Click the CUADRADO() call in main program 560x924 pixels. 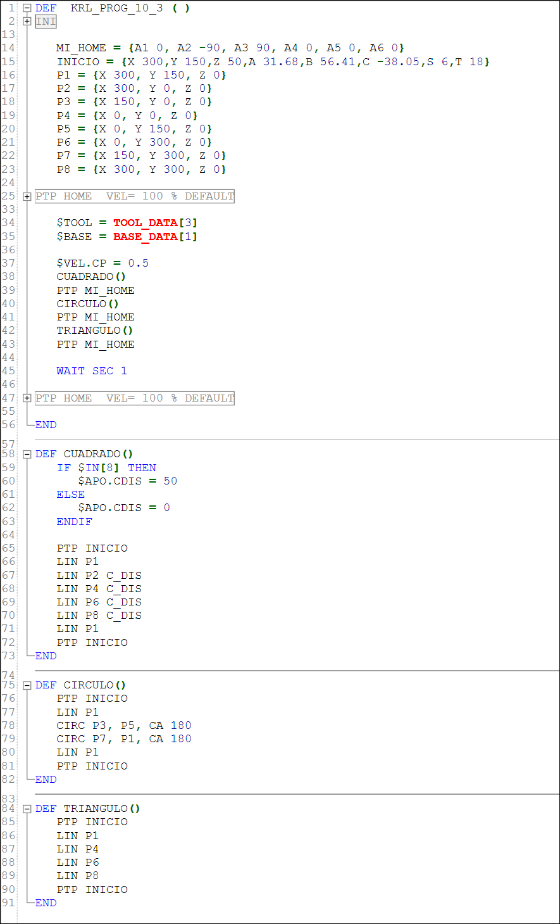click(x=91, y=277)
